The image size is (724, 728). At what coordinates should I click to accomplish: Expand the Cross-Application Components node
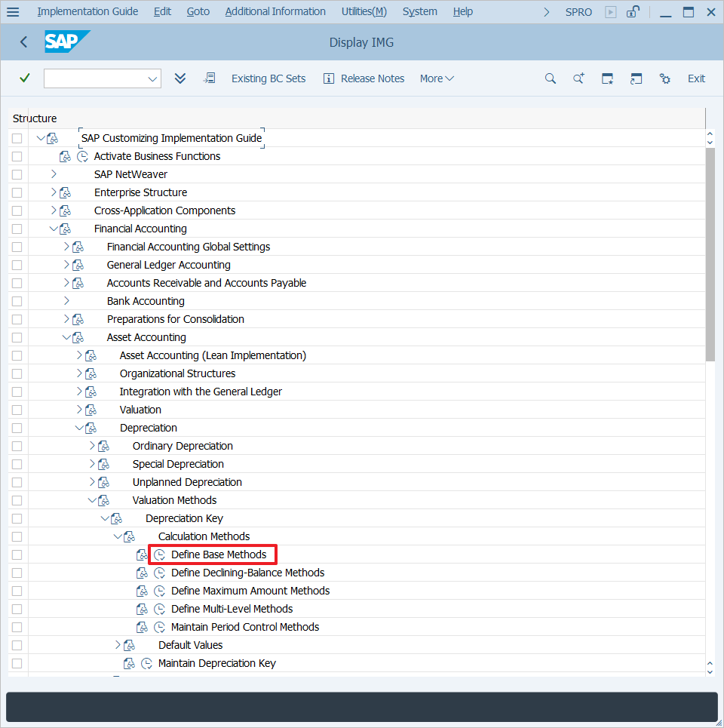pos(54,210)
